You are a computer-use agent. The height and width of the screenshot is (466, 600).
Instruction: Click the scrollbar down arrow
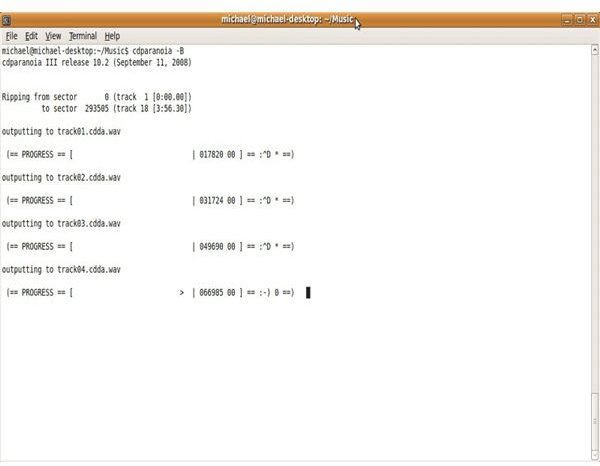click(x=595, y=455)
